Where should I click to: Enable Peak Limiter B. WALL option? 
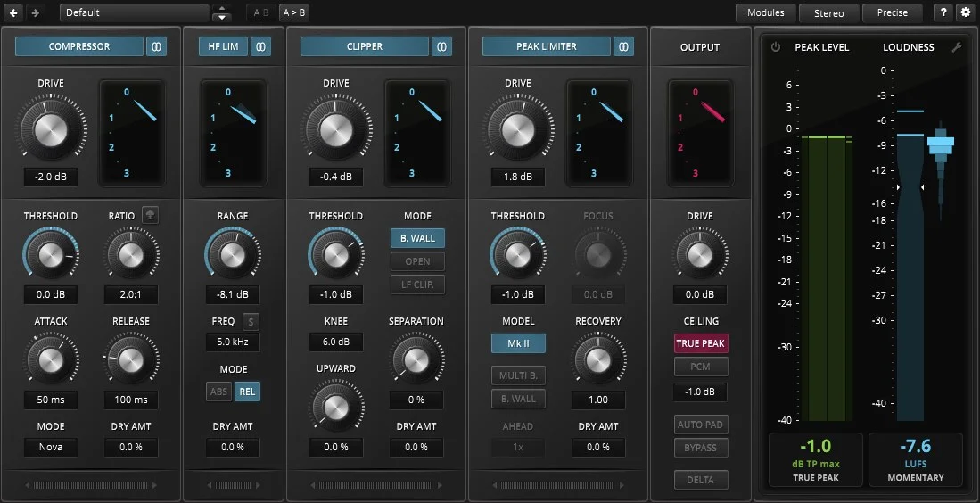pyautogui.click(x=518, y=399)
